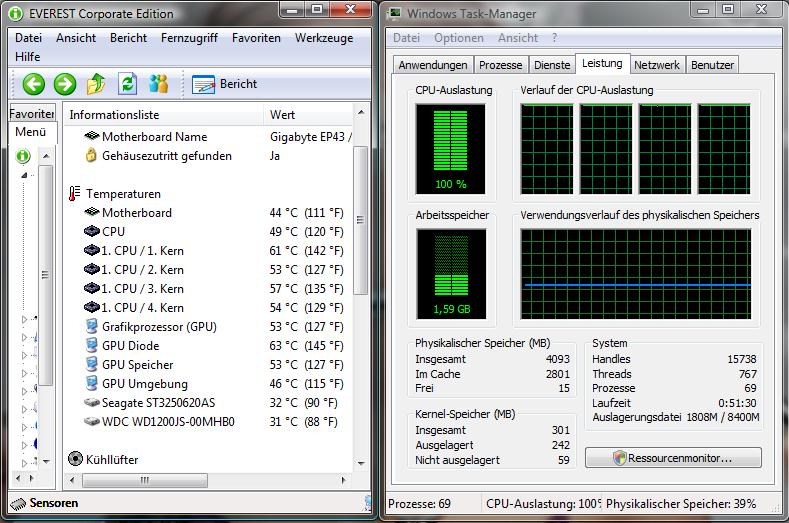Viewport: 789px width, 523px height.
Task: Select the value '61 °C (142 °F)'
Action: (x=306, y=251)
